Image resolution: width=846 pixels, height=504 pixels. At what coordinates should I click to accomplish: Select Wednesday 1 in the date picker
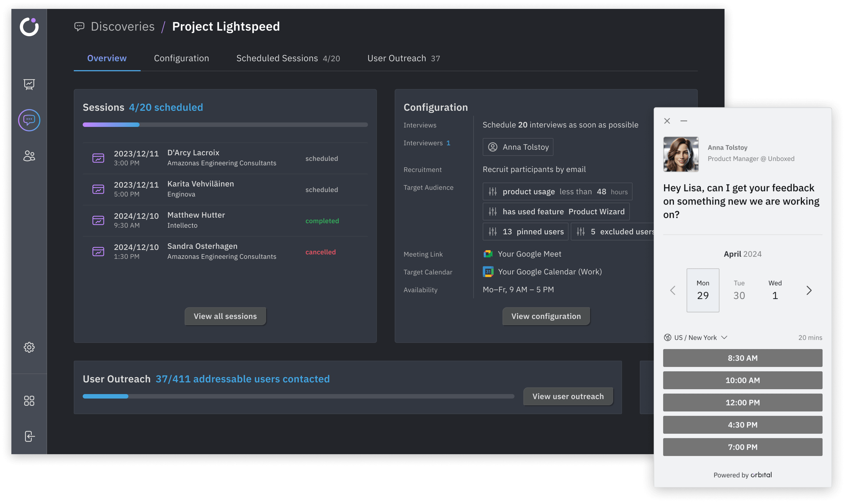pyautogui.click(x=775, y=290)
